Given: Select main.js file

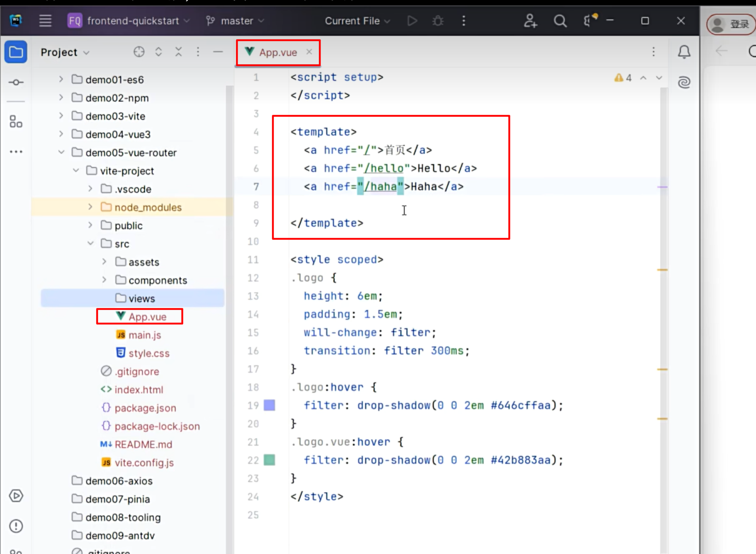Looking at the screenshot, I should (138, 335).
